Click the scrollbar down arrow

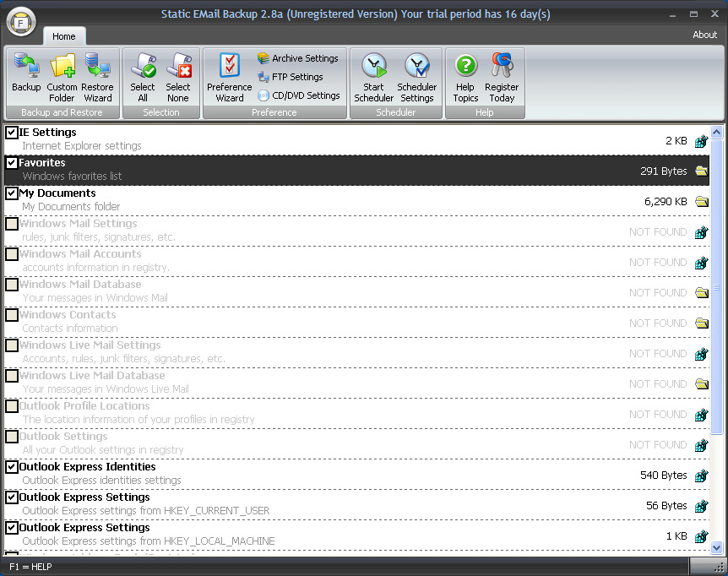point(719,546)
